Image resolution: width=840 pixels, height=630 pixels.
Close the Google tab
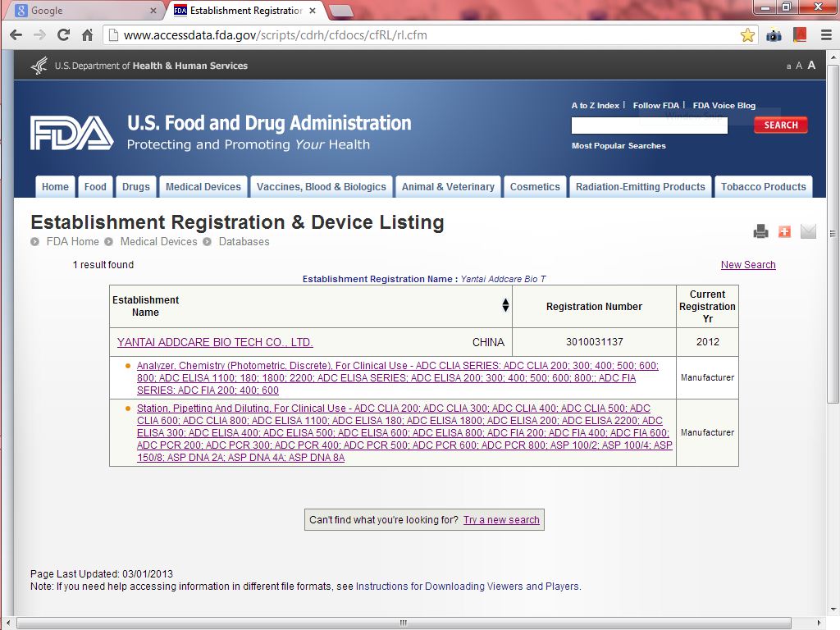tap(153, 10)
